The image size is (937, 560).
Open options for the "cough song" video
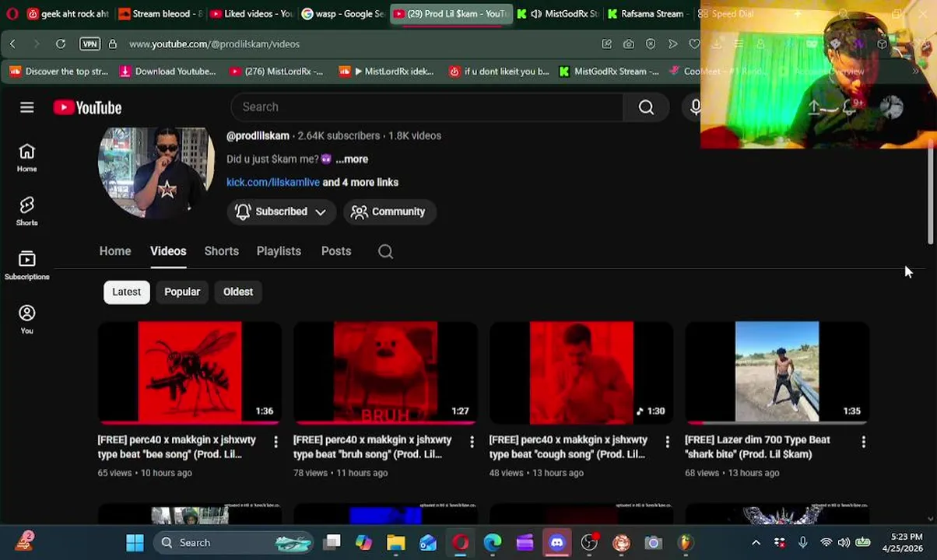pos(667,442)
